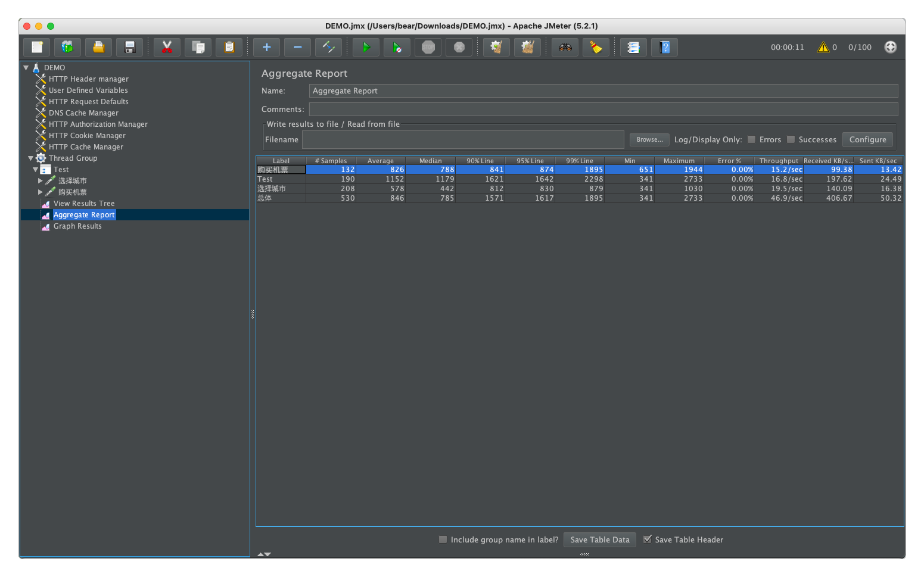The image size is (924, 577).
Task: Tick Include group name in label checkbox
Action: [x=443, y=539]
